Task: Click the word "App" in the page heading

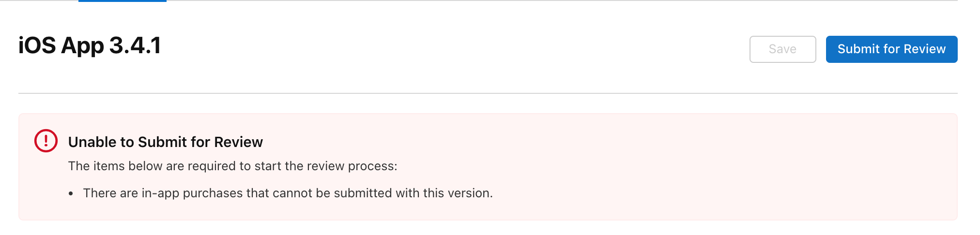Action: (83, 45)
